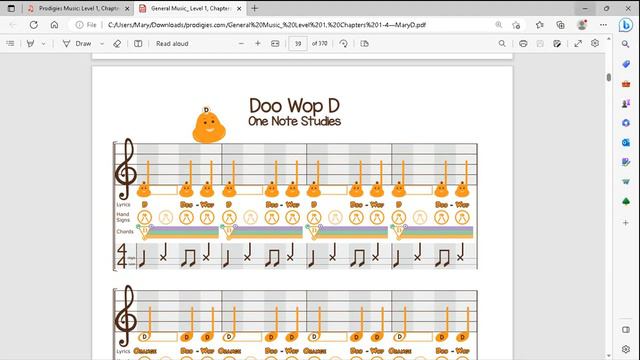This screenshot has width=640, height=360.
Task: Add a new app to sidebar
Action: pyautogui.click(x=626, y=223)
